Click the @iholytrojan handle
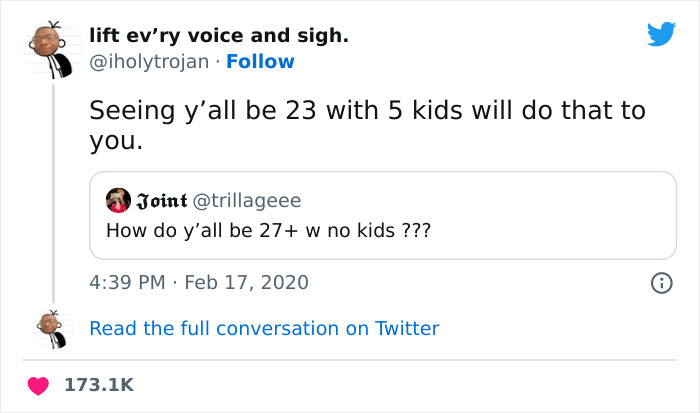Image resolution: width=700 pixels, height=413 pixels. (x=150, y=62)
